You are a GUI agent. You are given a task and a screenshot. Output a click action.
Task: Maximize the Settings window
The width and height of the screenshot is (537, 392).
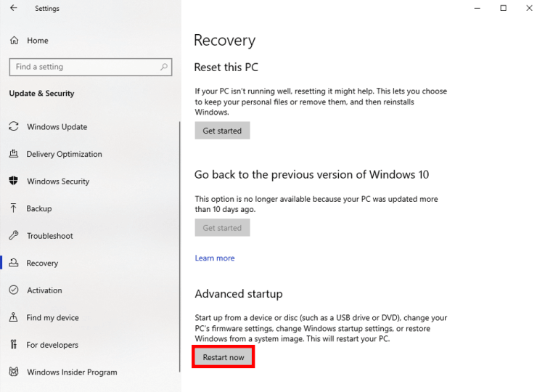click(x=503, y=9)
